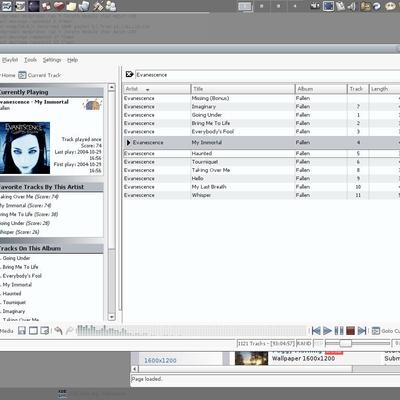Sort the playlist by the Artist column header
Image resolution: width=400 pixels, height=400 pixels.
157,89
